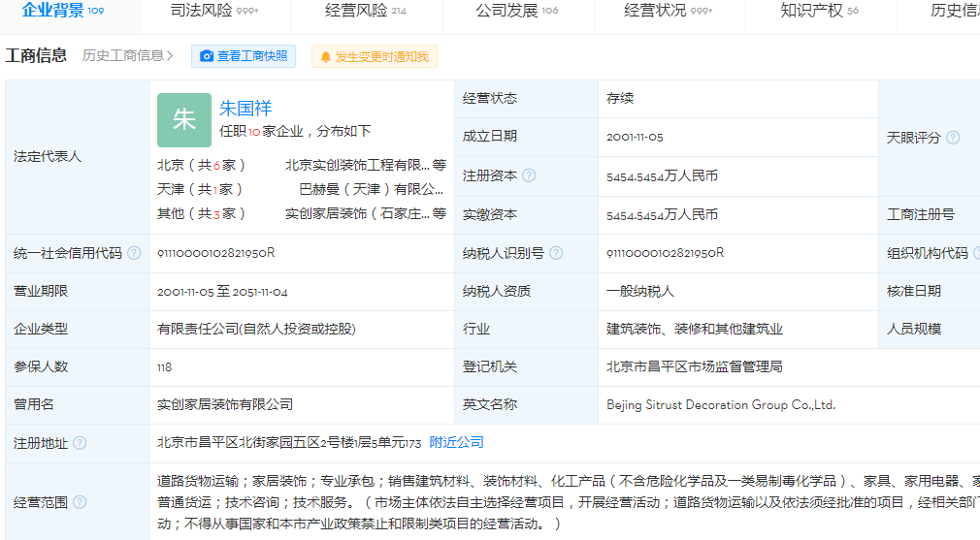Image resolution: width=980 pixels, height=540 pixels.
Task: Click the camera icon on 查看工商快照
Action: click(207, 56)
